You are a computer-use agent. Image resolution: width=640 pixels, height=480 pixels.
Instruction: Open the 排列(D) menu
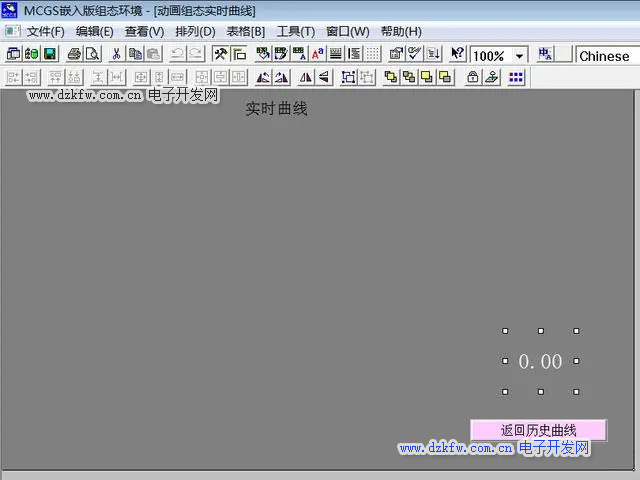tap(195, 31)
